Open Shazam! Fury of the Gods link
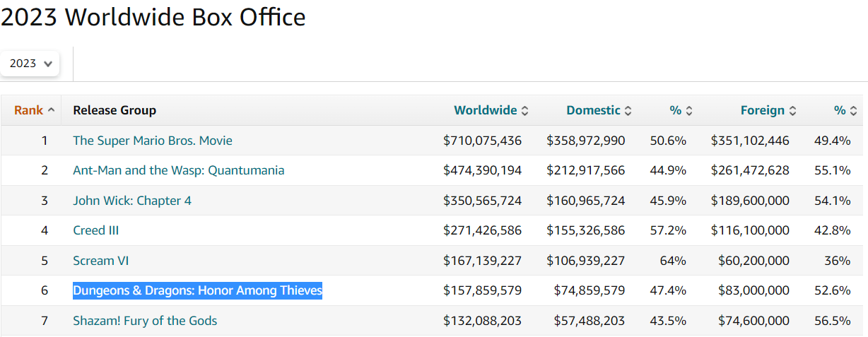868x337 pixels. pyautogui.click(x=145, y=321)
